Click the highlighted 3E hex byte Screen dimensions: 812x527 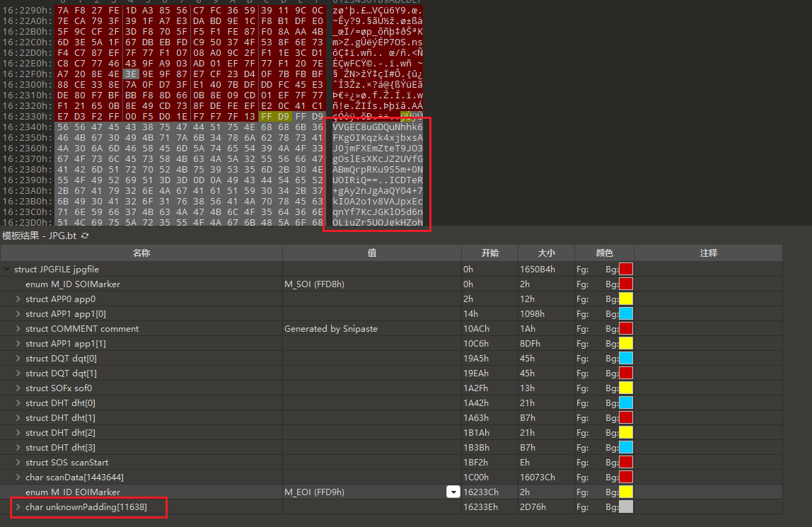point(130,74)
